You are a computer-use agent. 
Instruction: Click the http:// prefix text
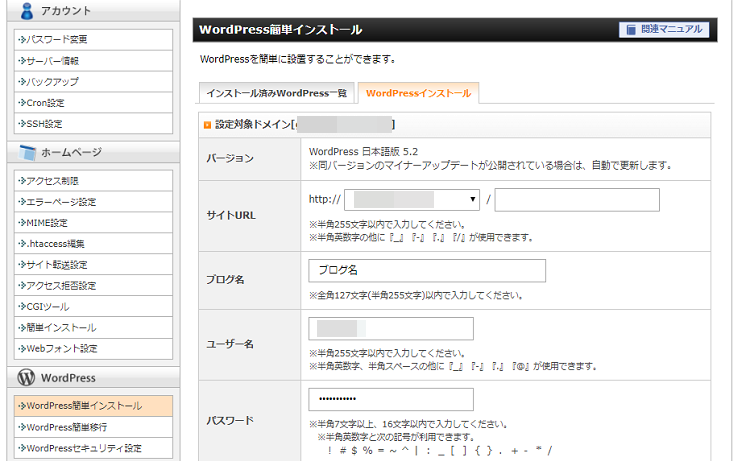click(325, 199)
